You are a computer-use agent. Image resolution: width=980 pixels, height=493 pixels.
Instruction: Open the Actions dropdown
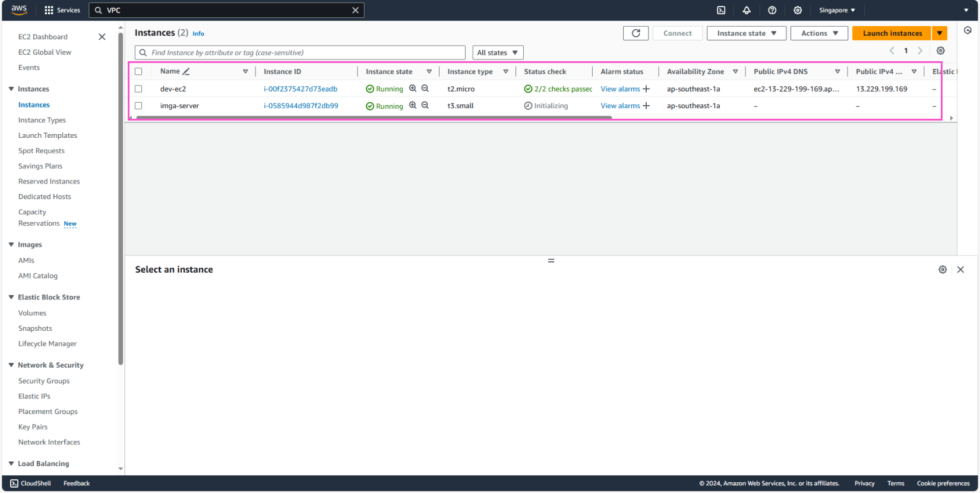[819, 33]
